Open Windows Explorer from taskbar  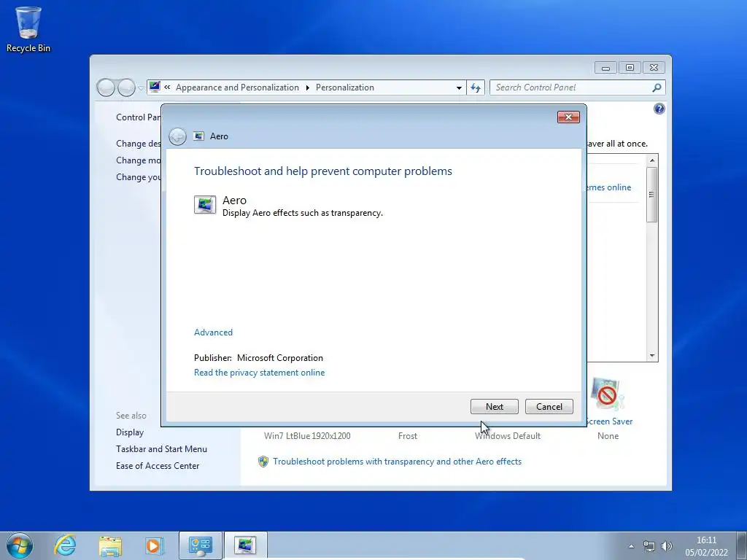[110, 546]
